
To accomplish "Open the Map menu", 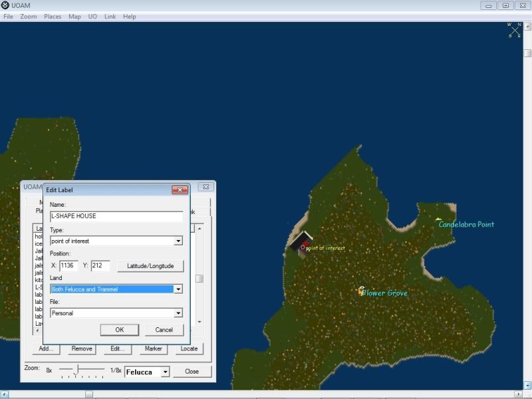I will click(x=74, y=17).
